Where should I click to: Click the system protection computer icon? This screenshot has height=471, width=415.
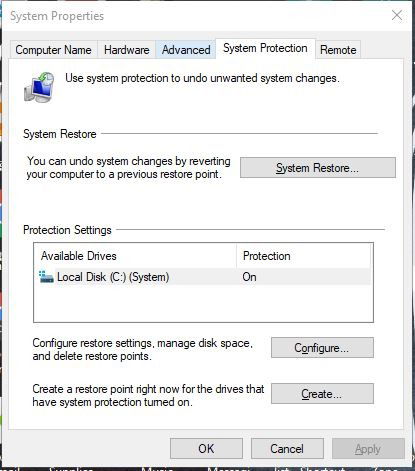(x=39, y=87)
